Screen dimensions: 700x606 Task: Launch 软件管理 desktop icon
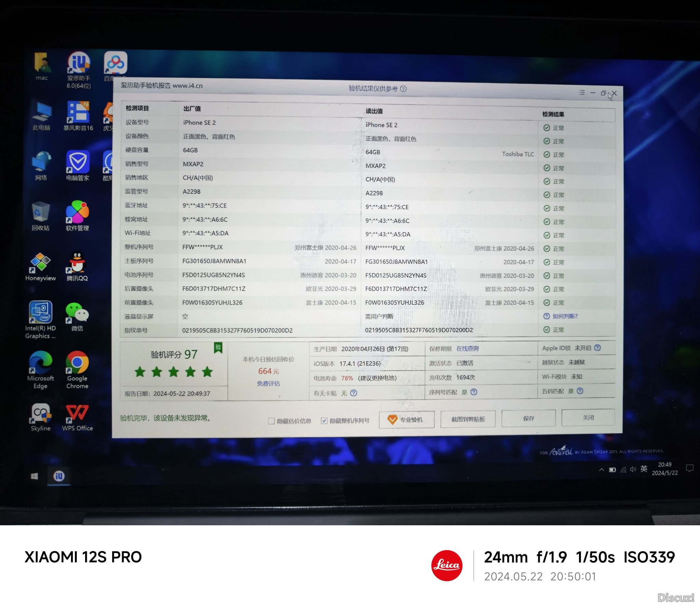pyautogui.click(x=78, y=216)
